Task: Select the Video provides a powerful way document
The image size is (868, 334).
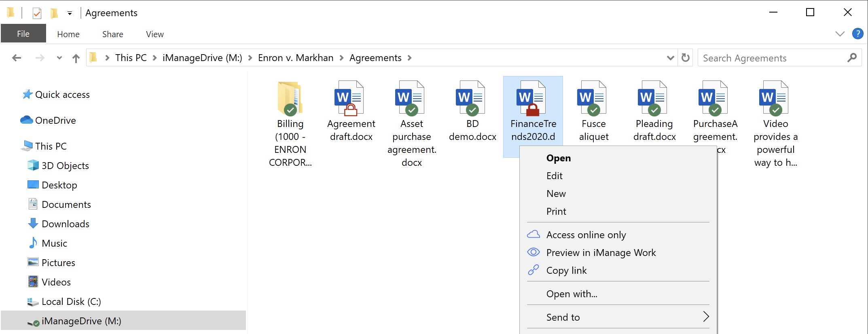Action: point(774,98)
